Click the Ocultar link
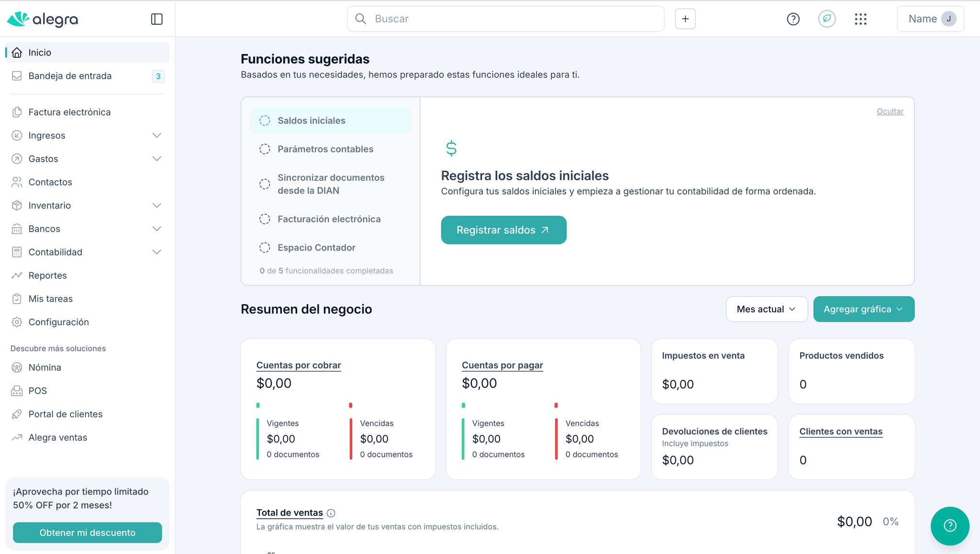Screen dimensions: 980x554 [x=890, y=111]
